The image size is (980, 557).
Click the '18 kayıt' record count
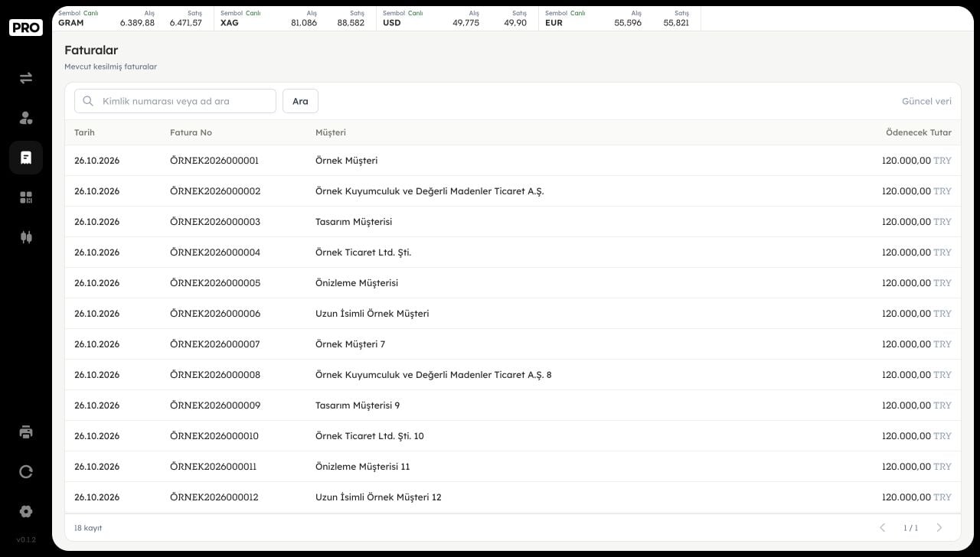coord(88,528)
